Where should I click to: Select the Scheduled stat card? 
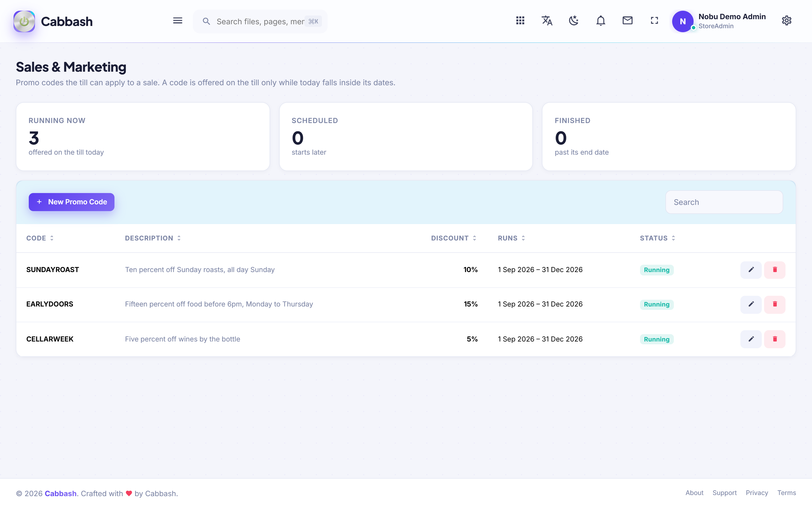[x=406, y=137]
